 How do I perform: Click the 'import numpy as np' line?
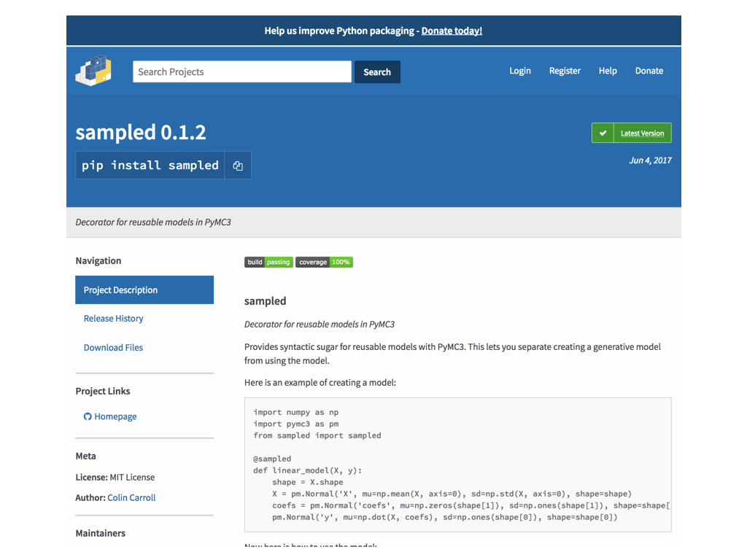(x=296, y=413)
